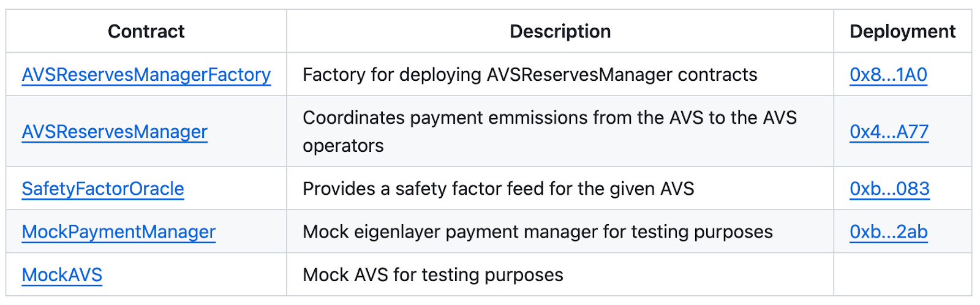Click the 'Factory for deploying AVSReservesManager contracts' text
The image size is (980, 305).
(530, 75)
